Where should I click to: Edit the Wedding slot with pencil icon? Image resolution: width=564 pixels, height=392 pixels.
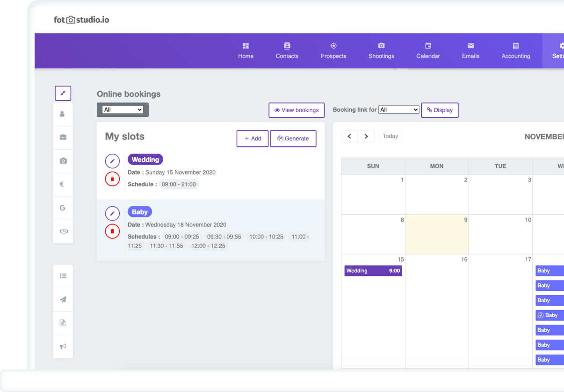(112, 161)
